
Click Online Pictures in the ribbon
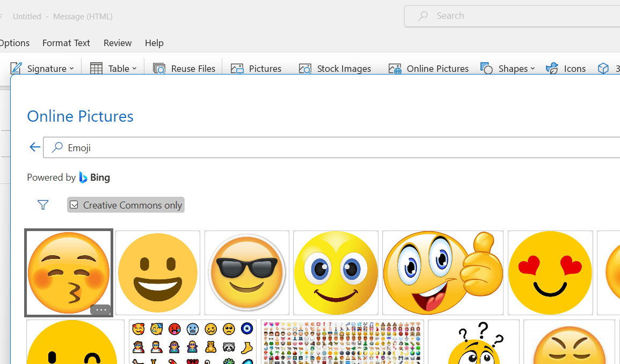(428, 69)
